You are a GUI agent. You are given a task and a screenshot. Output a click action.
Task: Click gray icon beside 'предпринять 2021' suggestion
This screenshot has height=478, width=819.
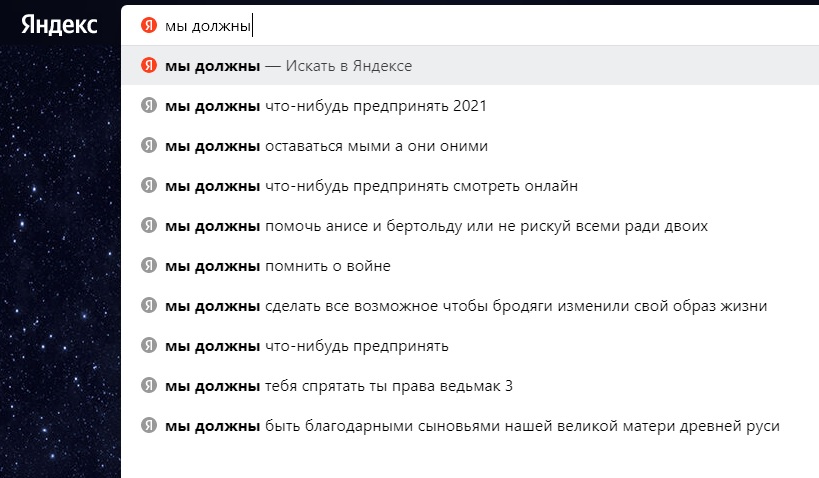click(149, 106)
